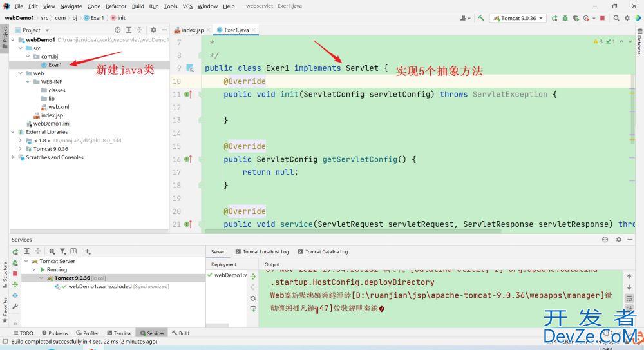The height and width of the screenshot is (350, 644).
Task: Open the Database side tool window
Action: point(639,42)
